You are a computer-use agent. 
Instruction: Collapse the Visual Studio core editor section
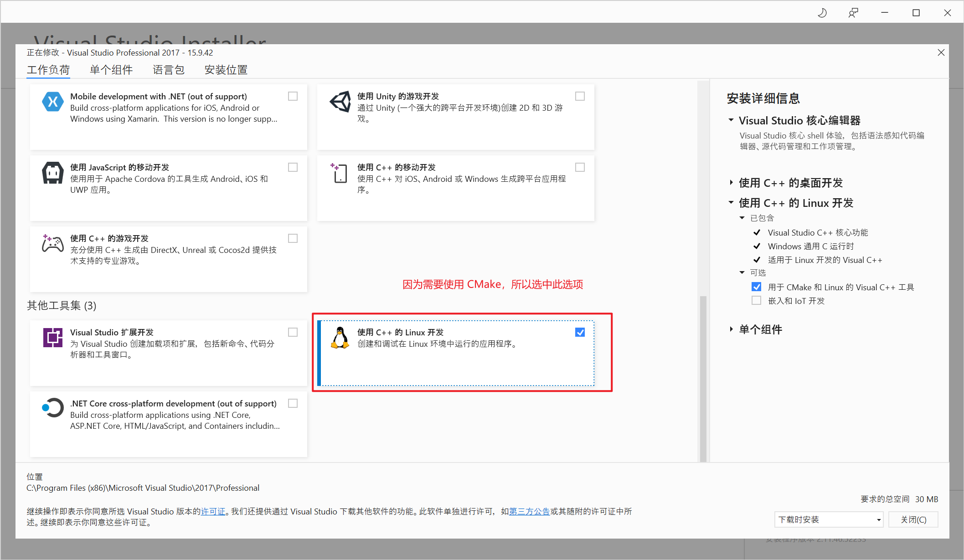[x=731, y=120]
